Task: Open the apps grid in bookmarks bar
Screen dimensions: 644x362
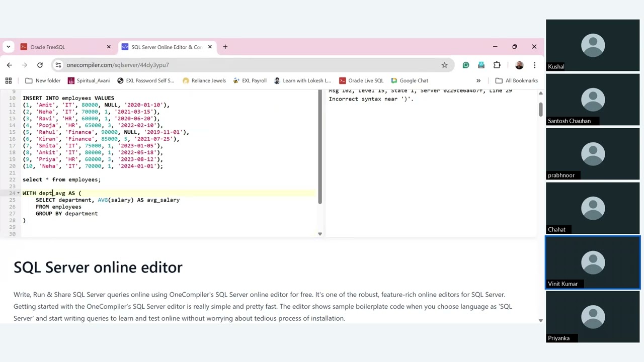Action: tap(9, 80)
